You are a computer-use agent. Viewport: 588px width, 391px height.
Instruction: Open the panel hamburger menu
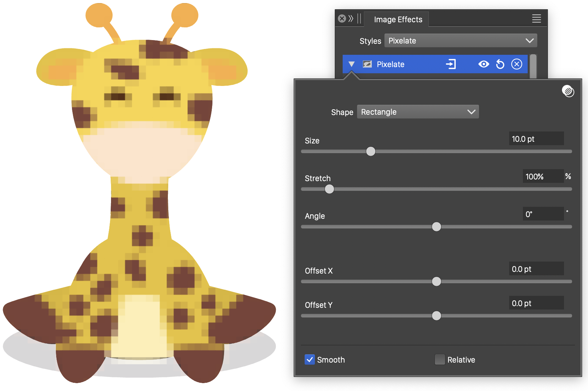point(536,19)
